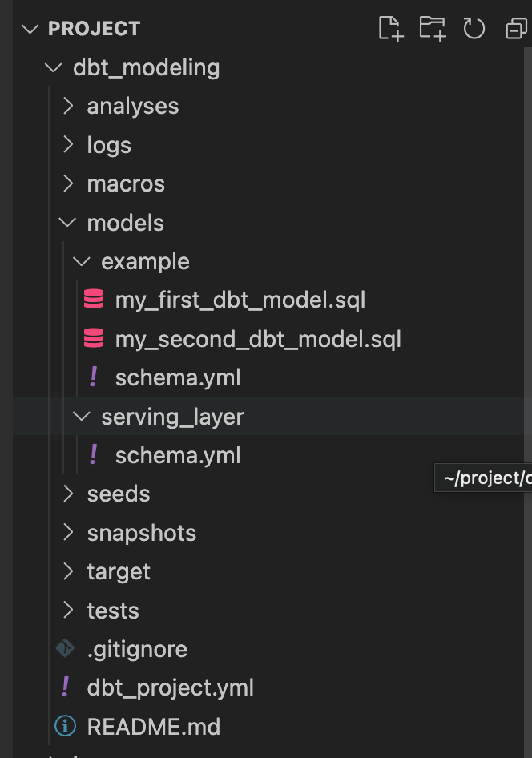Click the New File icon
Image resolution: width=532 pixels, height=758 pixels.
pyautogui.click(x=389, y=29)
